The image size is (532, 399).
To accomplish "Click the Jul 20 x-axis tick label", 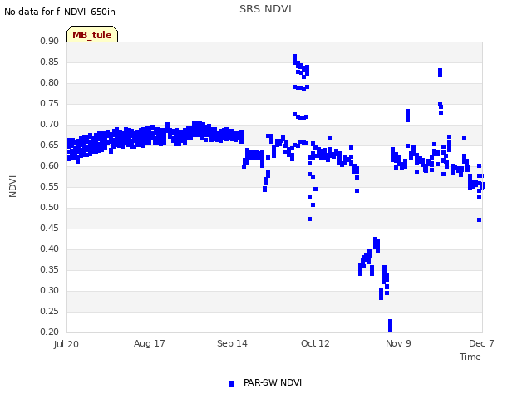I will click(66, 344).
